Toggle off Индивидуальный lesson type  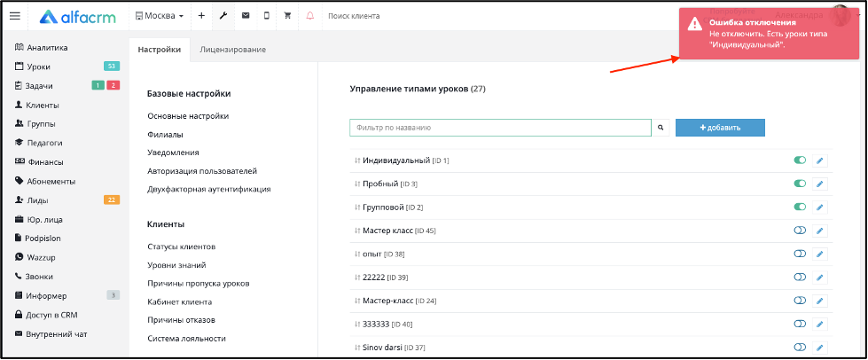(800, 160)
